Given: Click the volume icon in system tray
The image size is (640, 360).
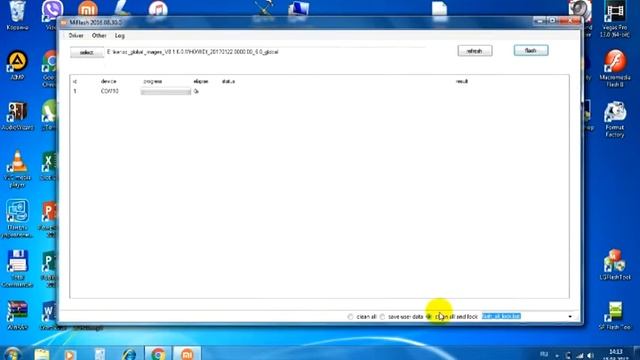Looking at the screenshot, I should [591, 356].
